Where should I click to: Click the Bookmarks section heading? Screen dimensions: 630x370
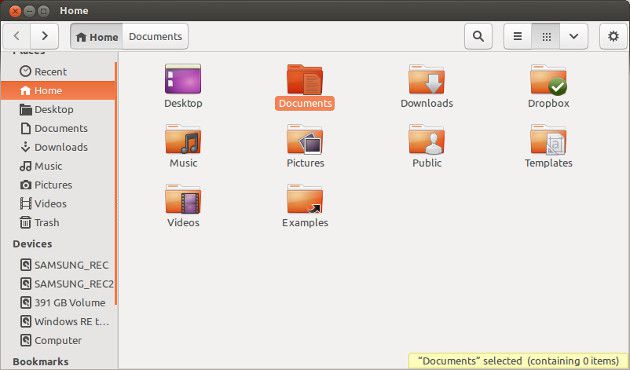[40, 362]
